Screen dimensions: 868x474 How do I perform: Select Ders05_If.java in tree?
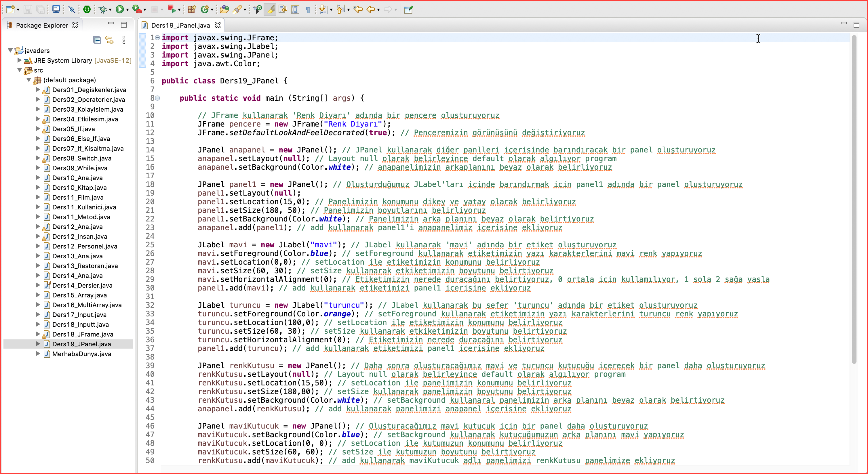(x=73, y=129)
